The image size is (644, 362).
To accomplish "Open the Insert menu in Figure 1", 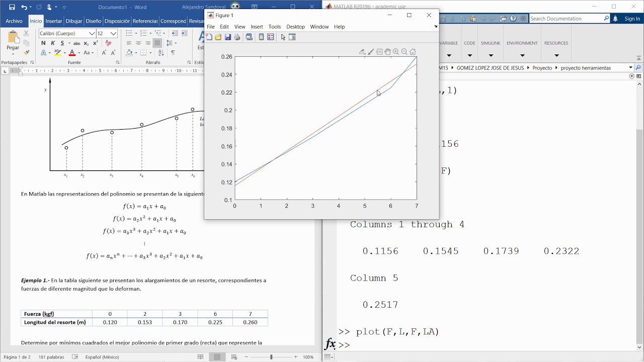I will (x=257, y=27).
